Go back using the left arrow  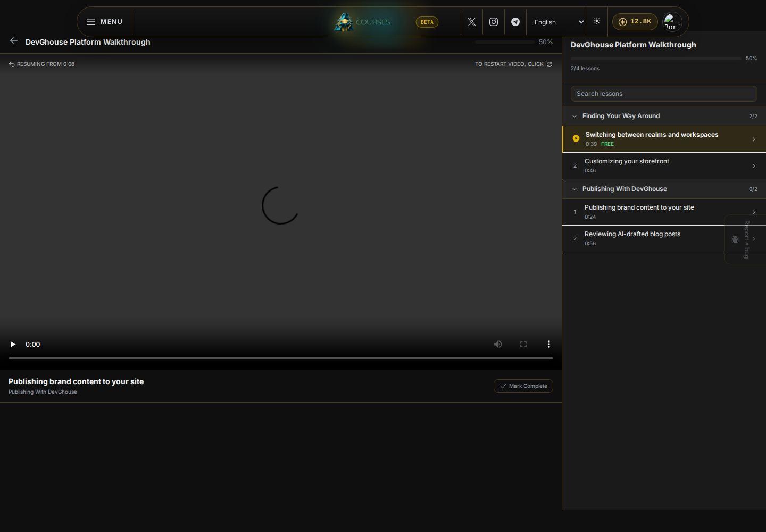(14, 41)
